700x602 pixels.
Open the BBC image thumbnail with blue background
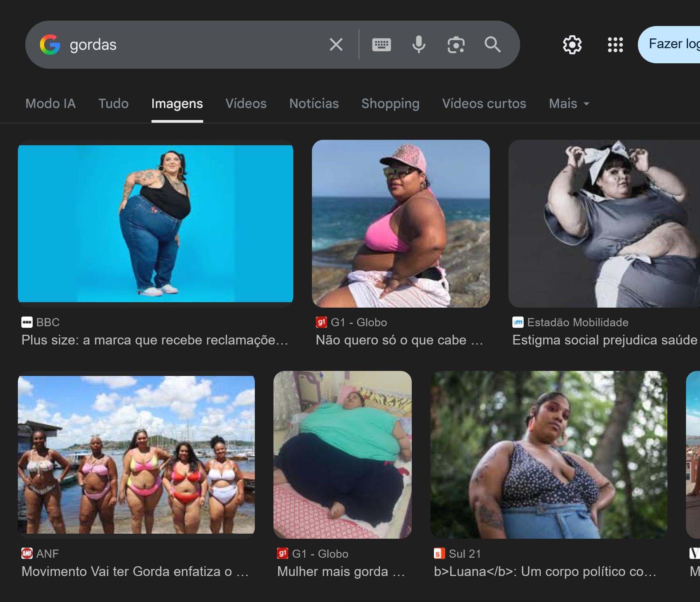tap(155, 224)
